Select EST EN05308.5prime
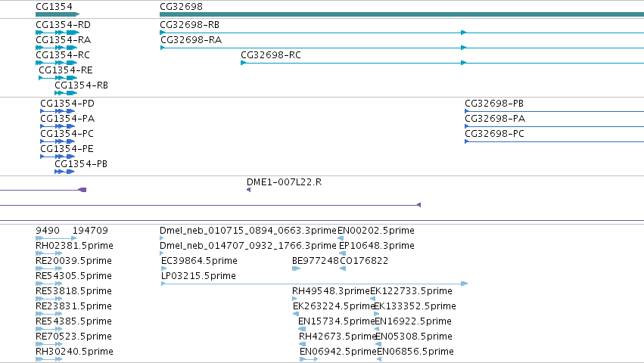Viewport: 644px width, 363px height. (414, 337)
